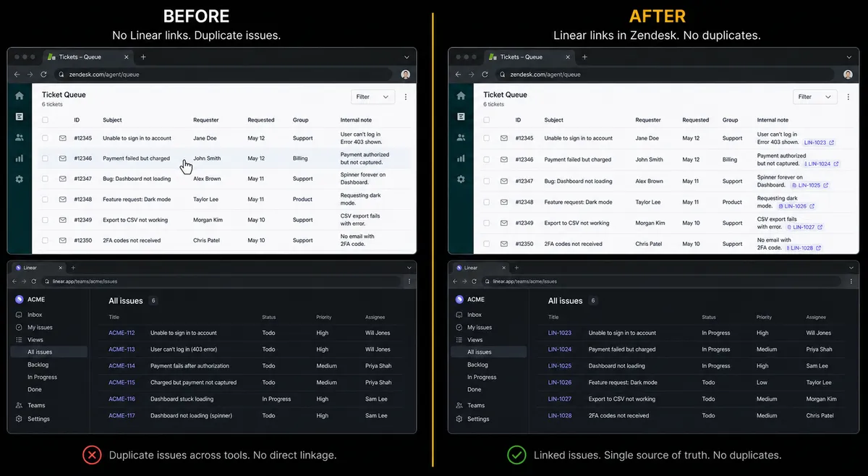The width and height of the screenshot is (868, 476).
Task: Expand tab list chevron in Before Linear browser
Action: pyautogui.click(x=409, y=268)
